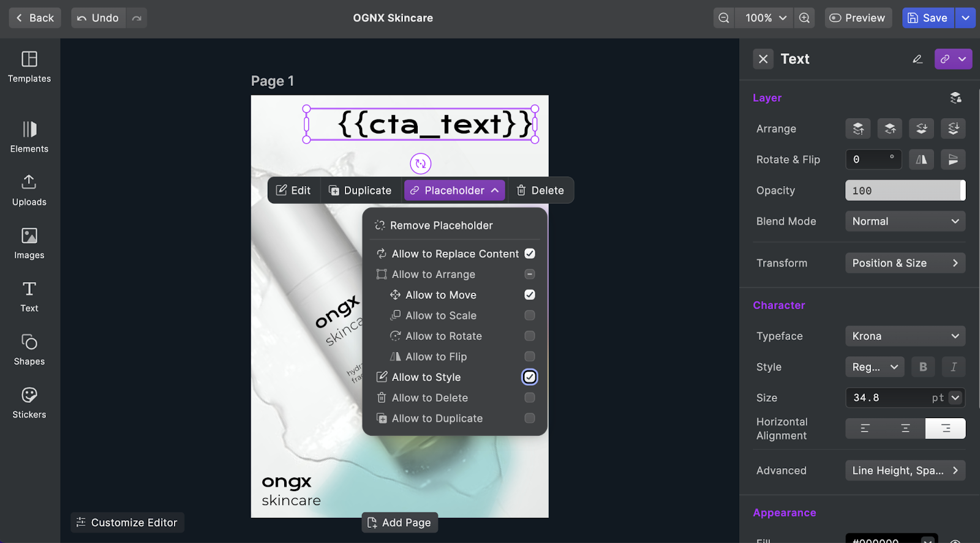Align text left
The image size is (980, 543).
click(x=865, y=429)
